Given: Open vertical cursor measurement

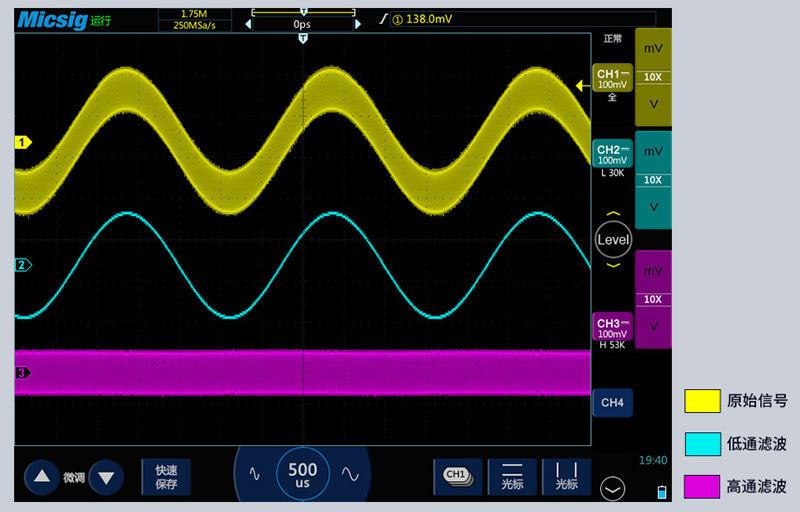Looking at the screenshot, I should [566, 476].
